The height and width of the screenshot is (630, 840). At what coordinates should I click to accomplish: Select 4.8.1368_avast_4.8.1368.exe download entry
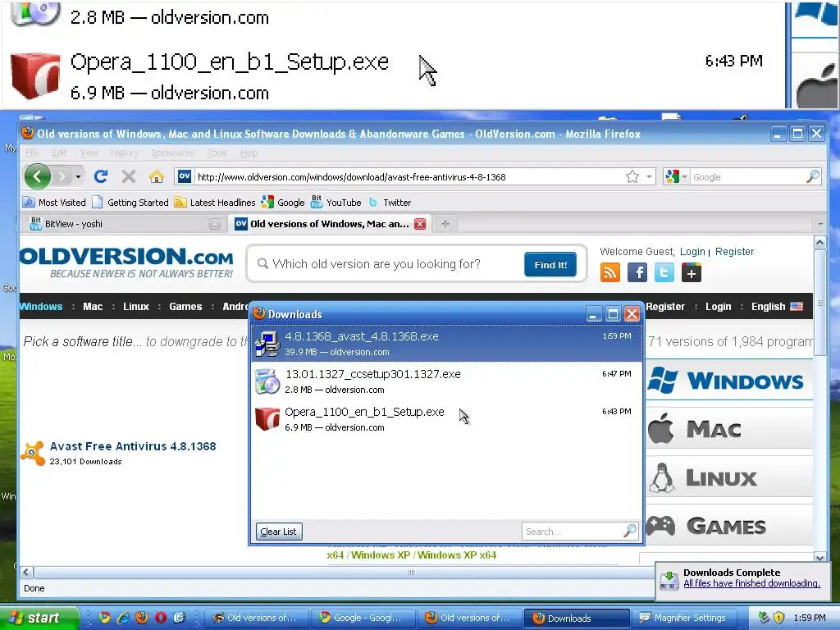[x=446, y=344]
